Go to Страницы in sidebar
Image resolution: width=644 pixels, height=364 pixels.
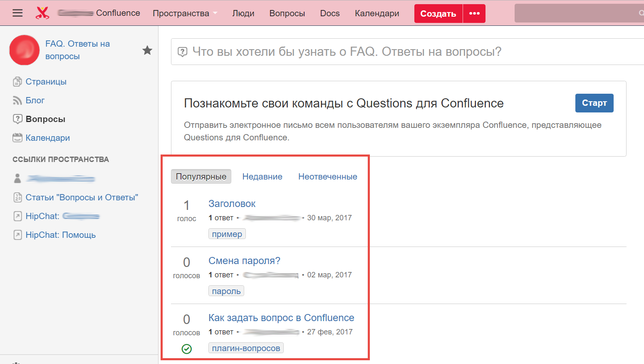click(46, 82)
